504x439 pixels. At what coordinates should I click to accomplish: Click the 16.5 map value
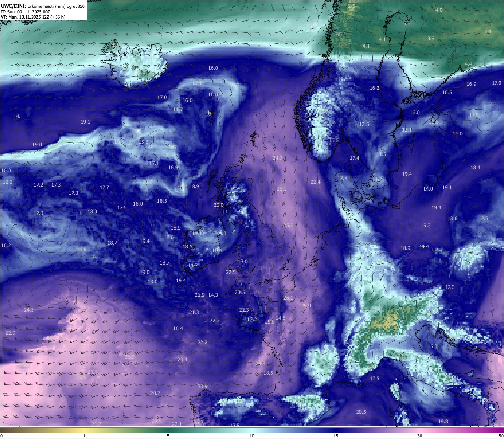point(447,92)
